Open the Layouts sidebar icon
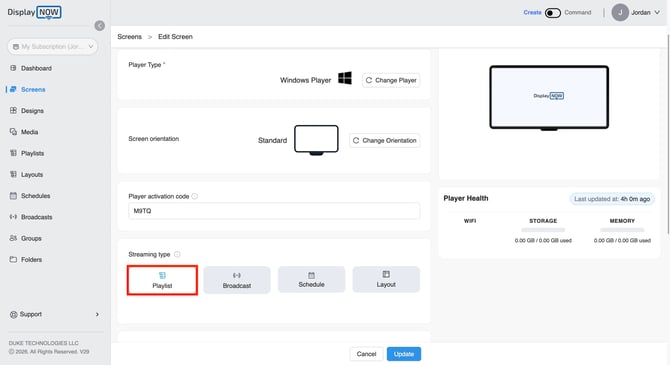The width and height of the screenshot is (670, 365). [13, 174]
